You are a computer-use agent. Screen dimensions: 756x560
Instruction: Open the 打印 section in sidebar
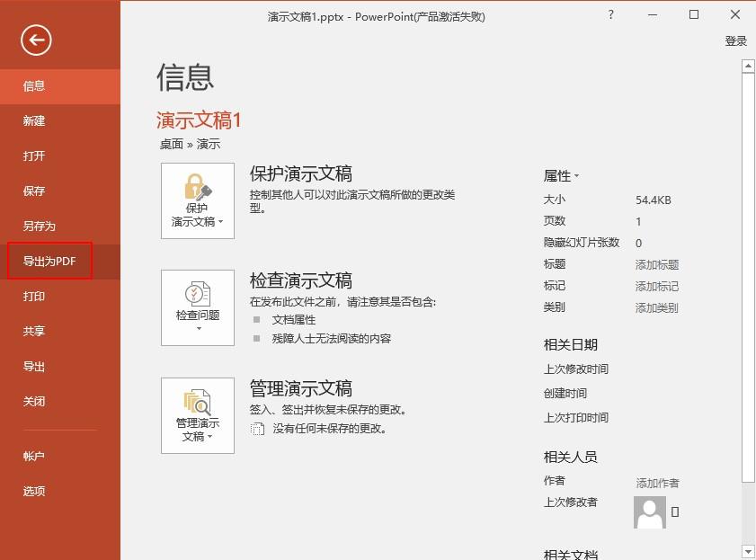coord(33,296)
